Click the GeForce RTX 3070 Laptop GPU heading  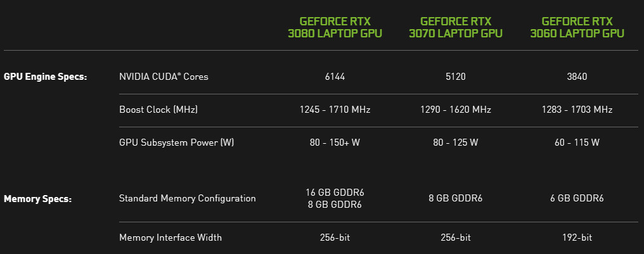coord(455,27)
